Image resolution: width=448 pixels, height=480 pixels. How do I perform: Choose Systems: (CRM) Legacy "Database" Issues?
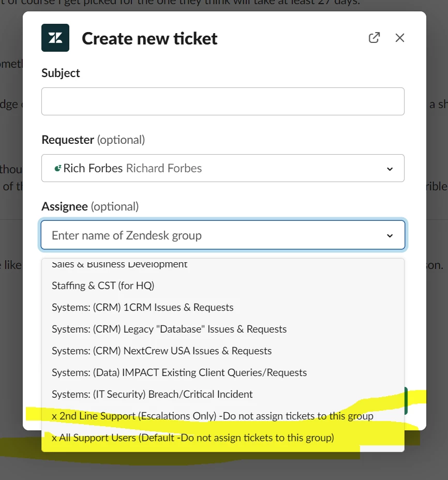click(x=223, y=329)
